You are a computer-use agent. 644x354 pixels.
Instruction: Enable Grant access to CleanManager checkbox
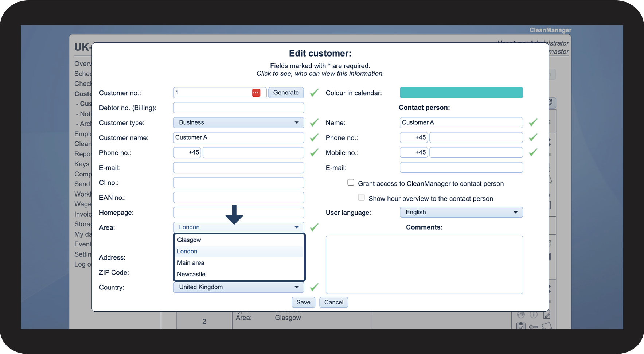pos(351,182)
